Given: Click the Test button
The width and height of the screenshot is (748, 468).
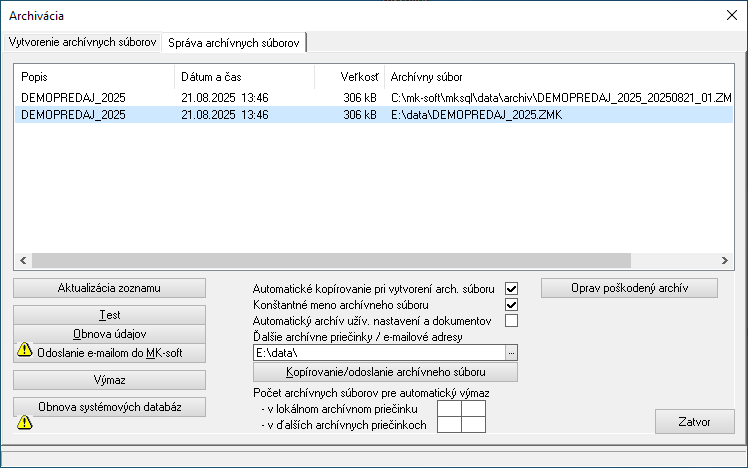Looking at the screenshot, I should (109, 315).
